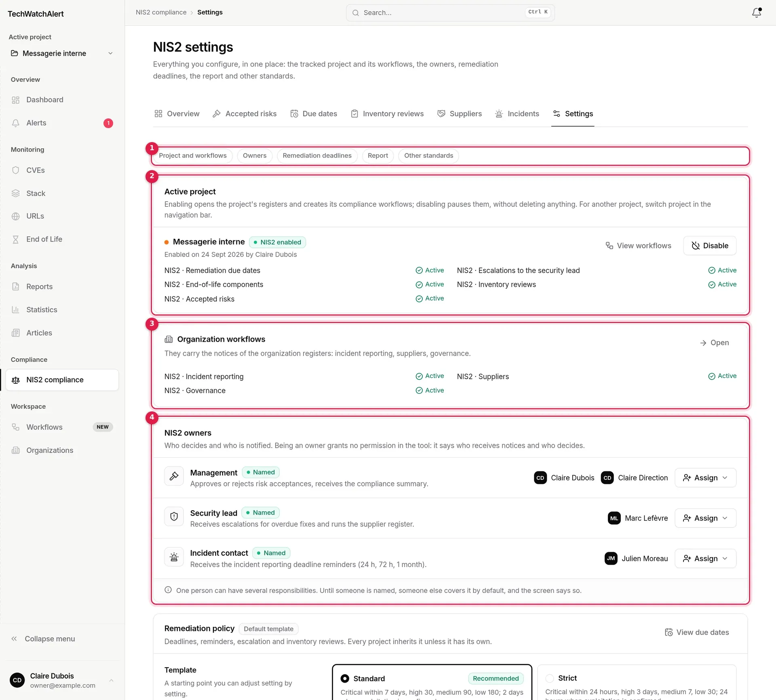Disable NIS2 for Messagerie interne
Screen dimensions: 776x700
tap(710, 246)
